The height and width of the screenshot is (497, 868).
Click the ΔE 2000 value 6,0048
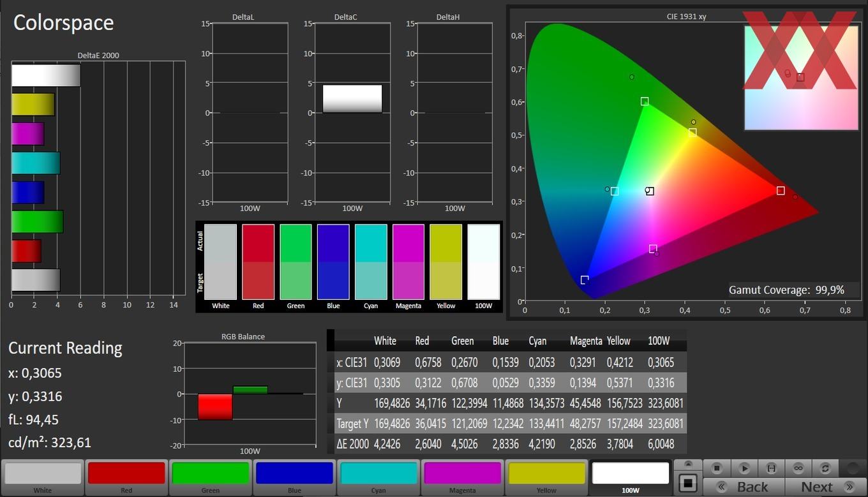[661, 443]
